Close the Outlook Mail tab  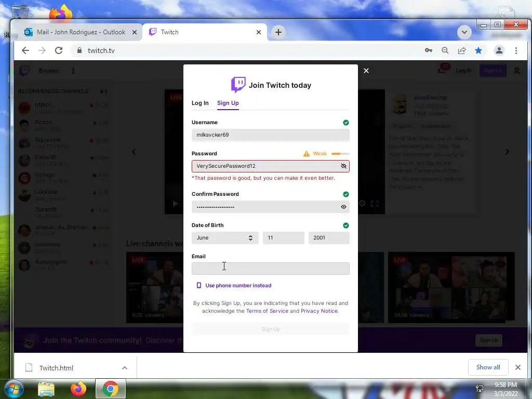point(135,32)
